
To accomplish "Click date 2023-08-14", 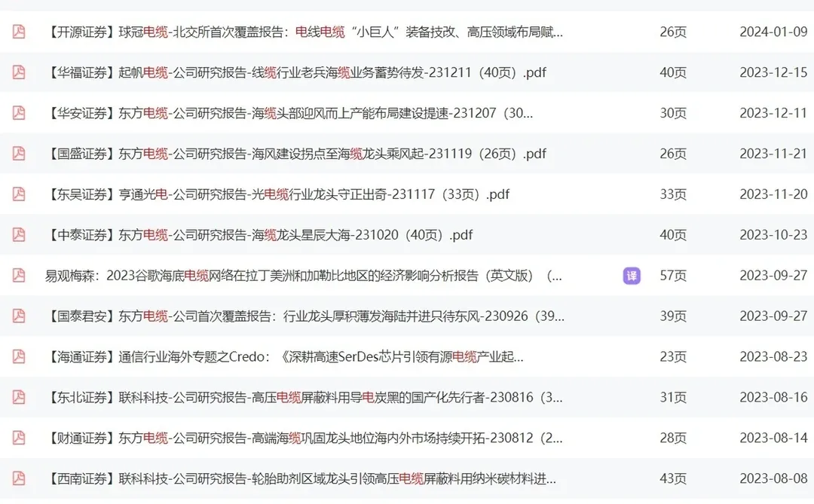I will tap(773, 438).
